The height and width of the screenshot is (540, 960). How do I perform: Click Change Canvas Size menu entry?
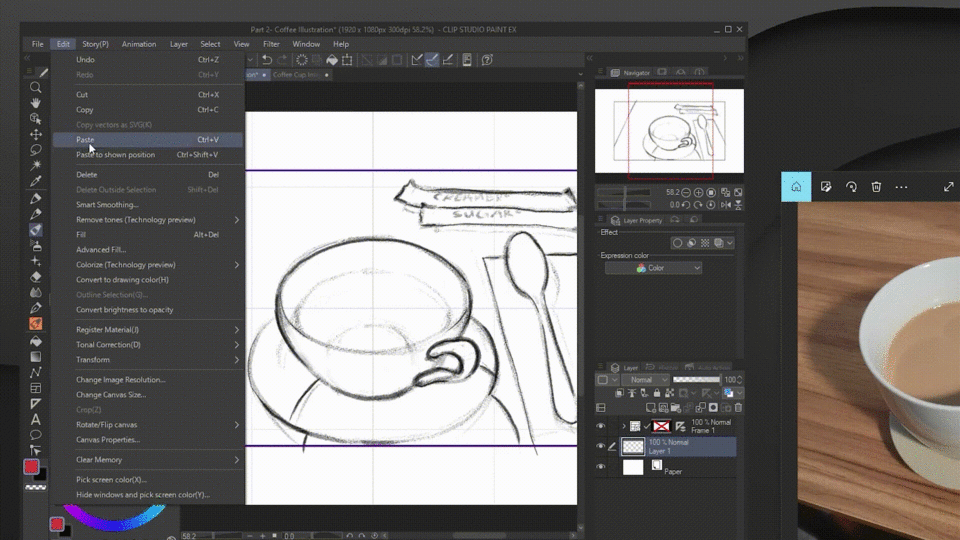(x=111, y=395)
